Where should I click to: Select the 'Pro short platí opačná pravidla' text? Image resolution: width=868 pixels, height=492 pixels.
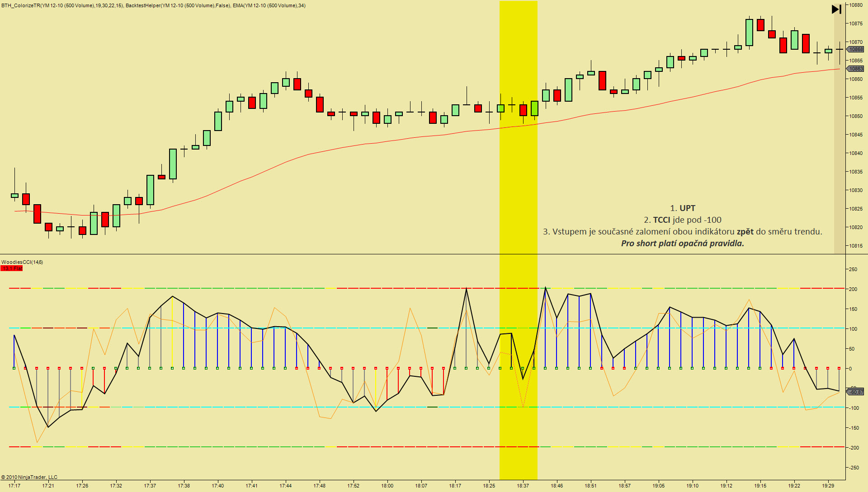tap(682, 244)
